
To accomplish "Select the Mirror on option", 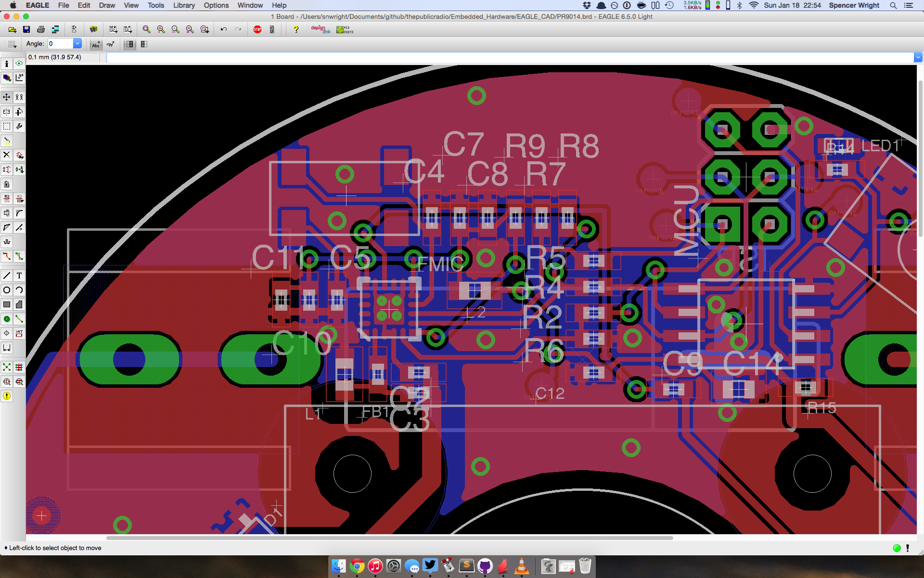I will pyautogui.click(x=144, y=44).
